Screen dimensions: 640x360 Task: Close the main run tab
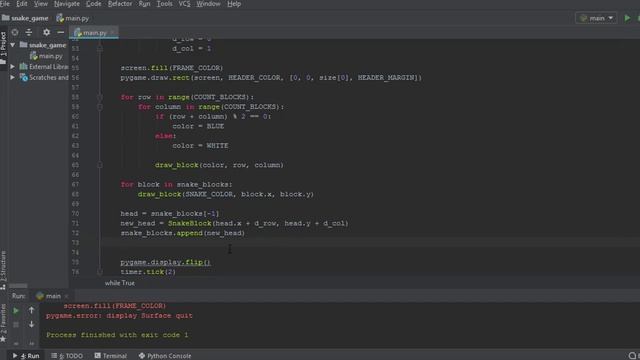click(x=67, y=296)
